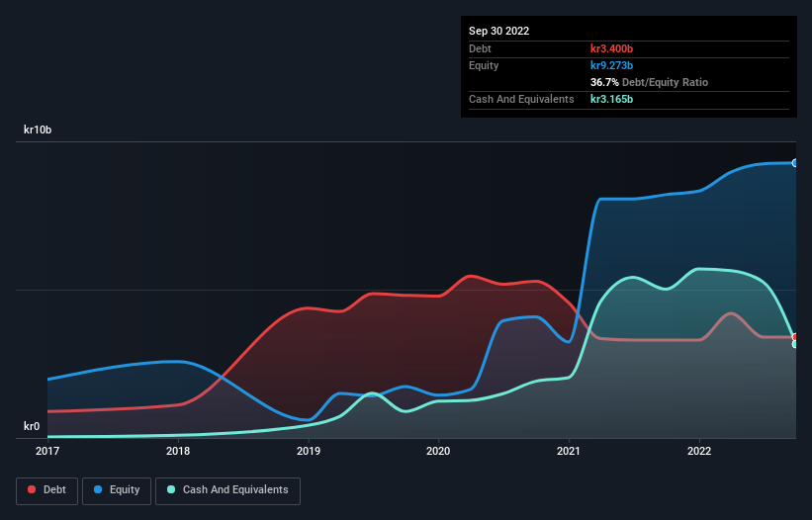This screenshot has width=812, height=520.
Task: Select the 2017 x-axis label
Action: (x=47, y=451)
